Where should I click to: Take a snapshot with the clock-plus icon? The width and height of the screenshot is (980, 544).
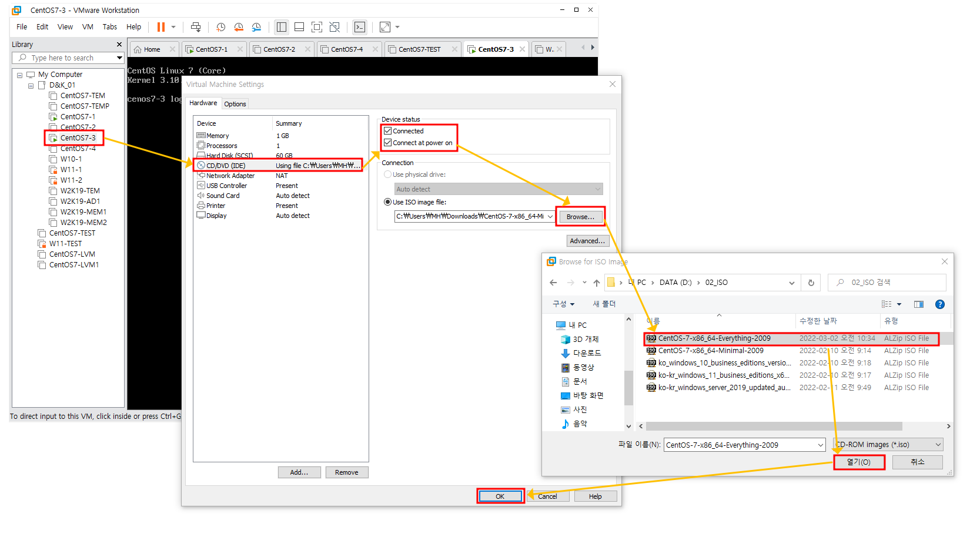pyautogui.click(x=221, y=27)
